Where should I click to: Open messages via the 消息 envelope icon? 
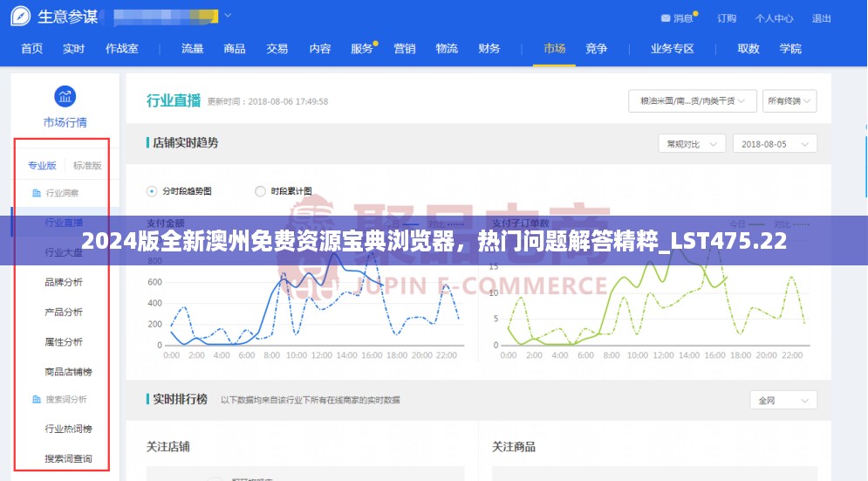pyautogui.click(x=666, y=18)
